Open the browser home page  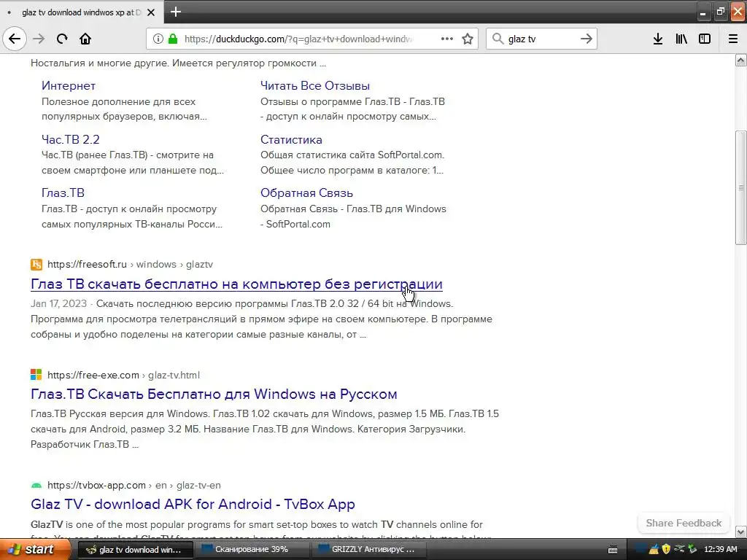85,39
